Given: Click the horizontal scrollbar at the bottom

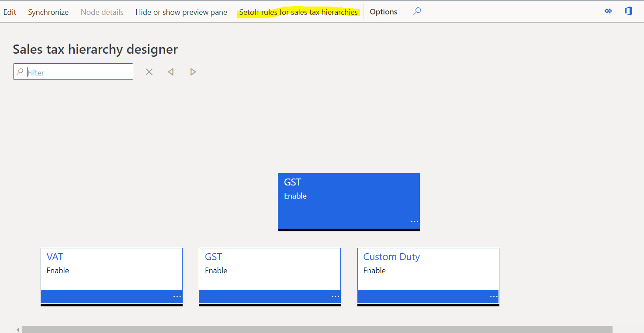Looking at the screenshot, I should [306, 328].
